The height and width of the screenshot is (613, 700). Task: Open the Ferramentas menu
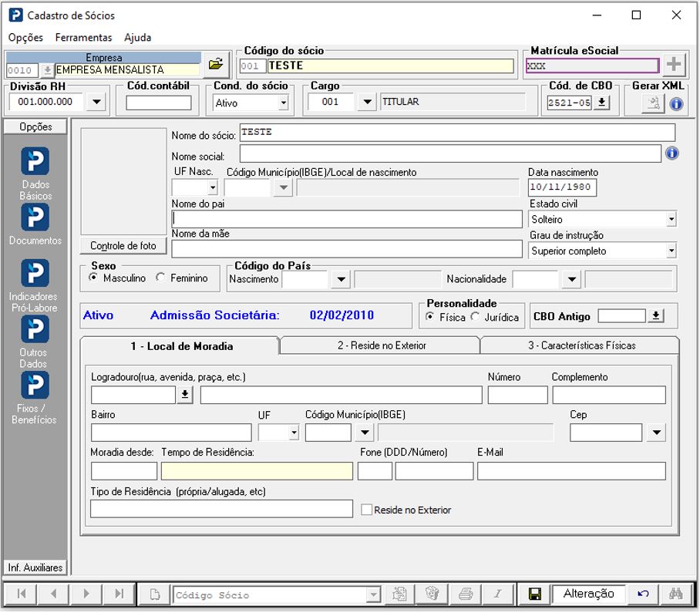[82, 37]
